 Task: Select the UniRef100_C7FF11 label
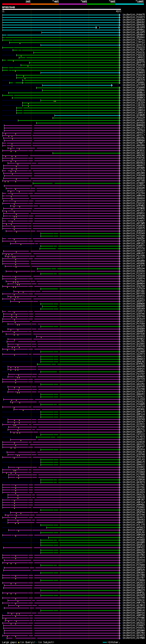[x=134, y=40]
